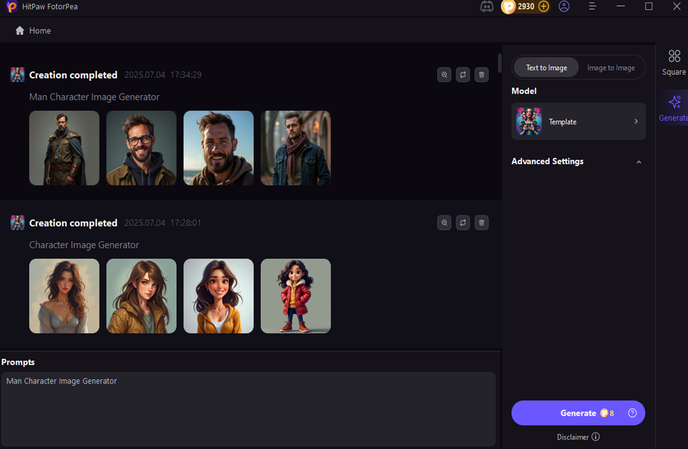The width and height of the screenshot is (688, 449).
Task: Click the Prompts heading label
Action: click(x=18, y=362)
